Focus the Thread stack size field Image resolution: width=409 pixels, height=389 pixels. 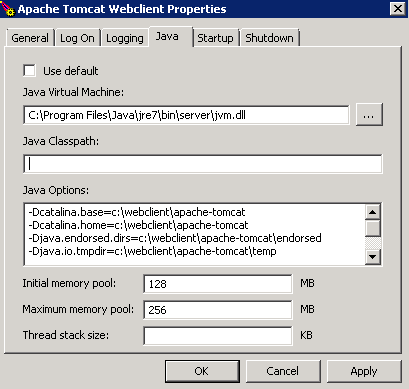[218, 336]
